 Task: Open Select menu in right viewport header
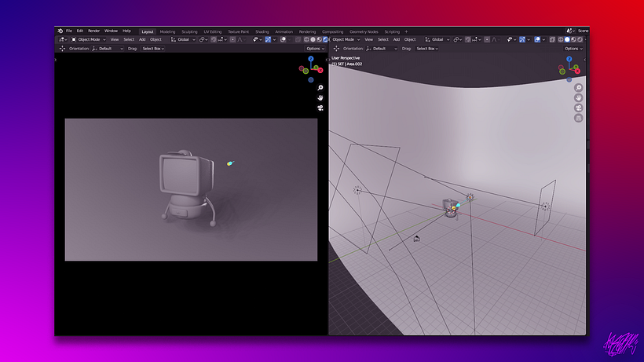click(383, 39)
